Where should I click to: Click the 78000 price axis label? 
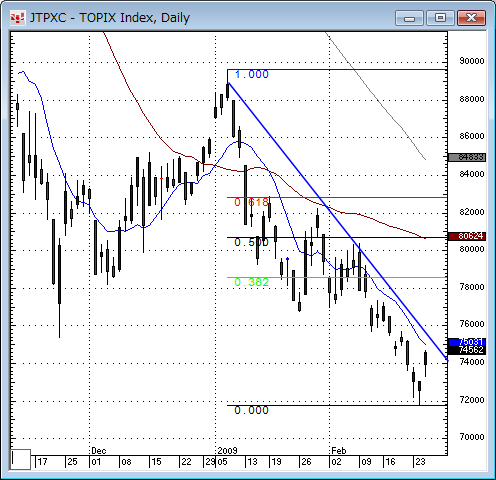[x=472, y=287]
